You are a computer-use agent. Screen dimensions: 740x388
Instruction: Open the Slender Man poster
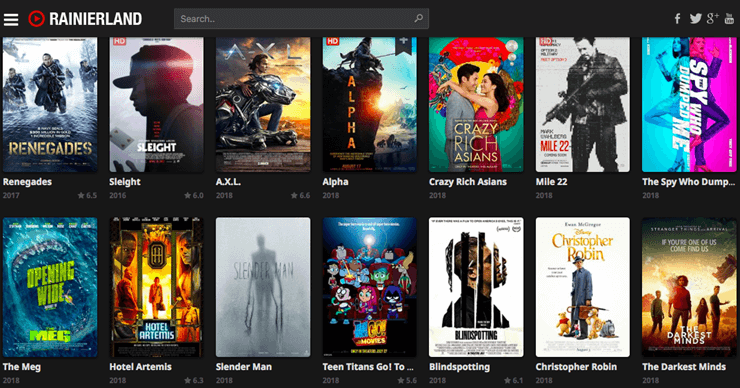[x=263, y=287]
